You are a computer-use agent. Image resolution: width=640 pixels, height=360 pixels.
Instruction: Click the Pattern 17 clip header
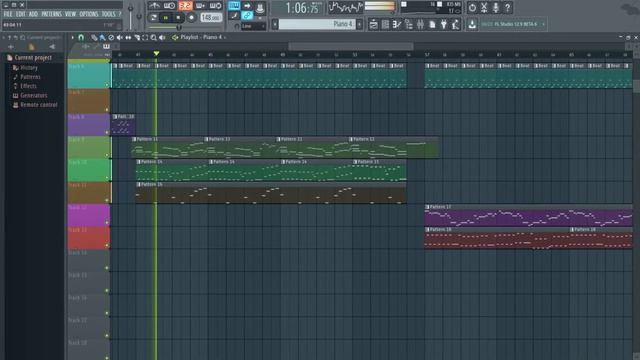[528, 207]
